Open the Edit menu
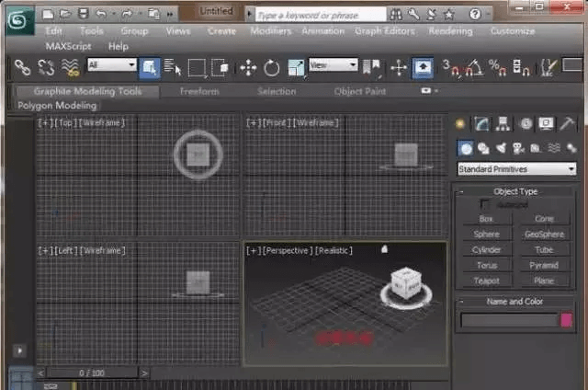 tap(53, 31)
